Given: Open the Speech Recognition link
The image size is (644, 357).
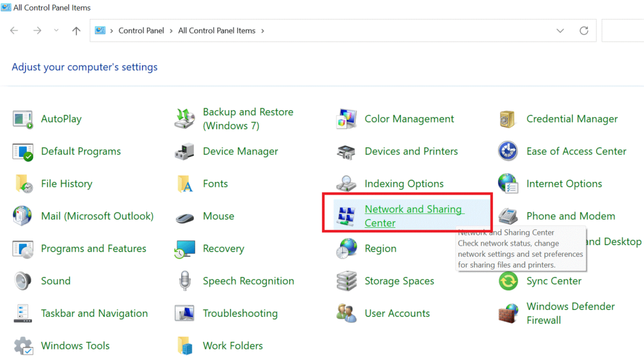Looking at the screenshot, I should 248,281.
